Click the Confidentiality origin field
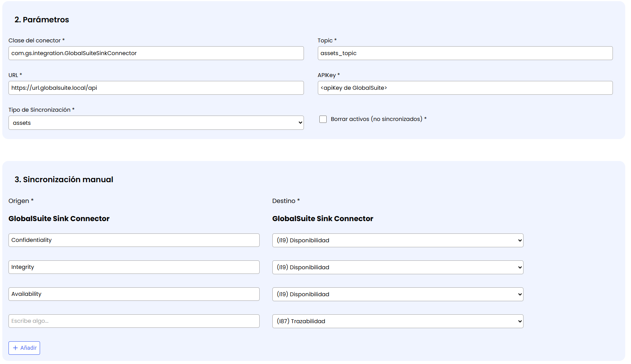Viewport: 631px width, 364px height. (x=134, y=240)
